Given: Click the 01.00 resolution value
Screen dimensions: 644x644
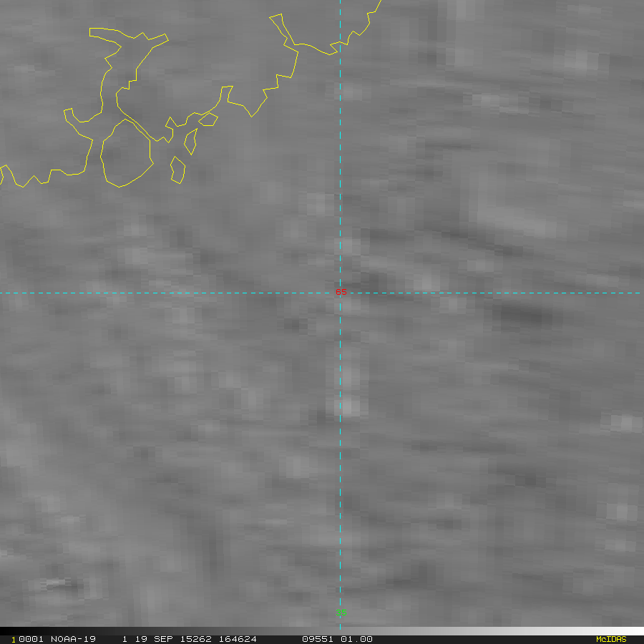Looking at the screenshot, I should (356, 639).
